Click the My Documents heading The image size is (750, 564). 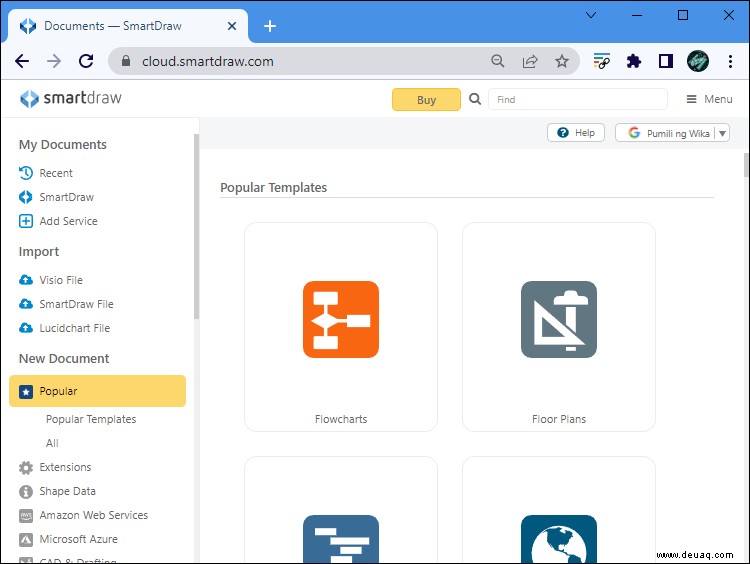tap(63, 144)
